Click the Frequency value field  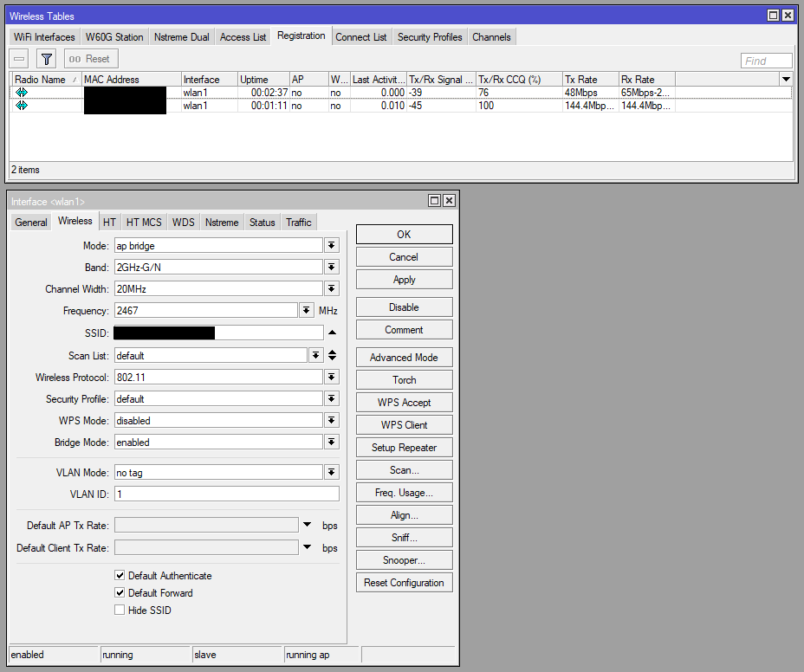tap(205, 311)
